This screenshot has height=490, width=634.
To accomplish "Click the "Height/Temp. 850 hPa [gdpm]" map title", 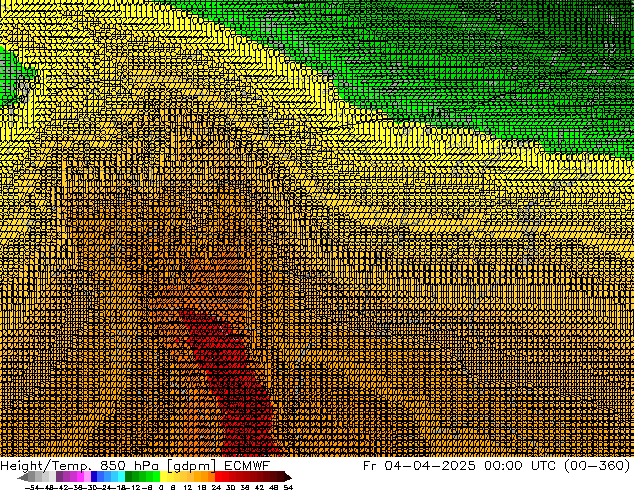I will click(108, 466).
